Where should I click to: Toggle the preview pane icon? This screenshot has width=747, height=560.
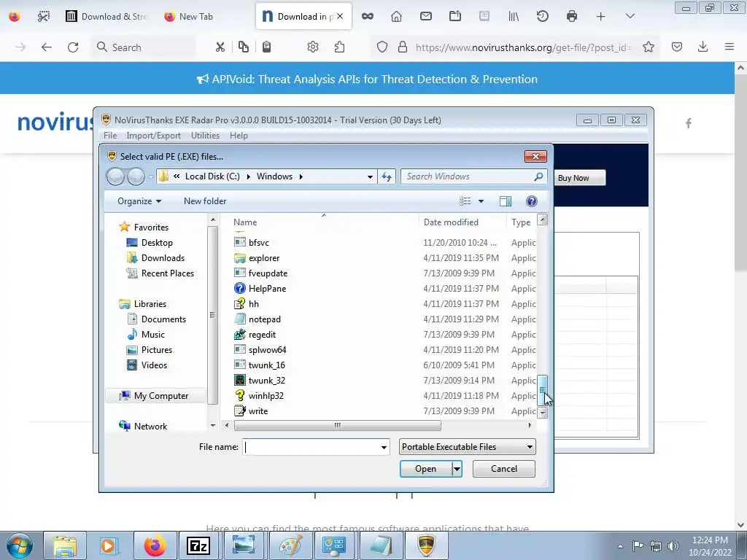tap(506, 201)
